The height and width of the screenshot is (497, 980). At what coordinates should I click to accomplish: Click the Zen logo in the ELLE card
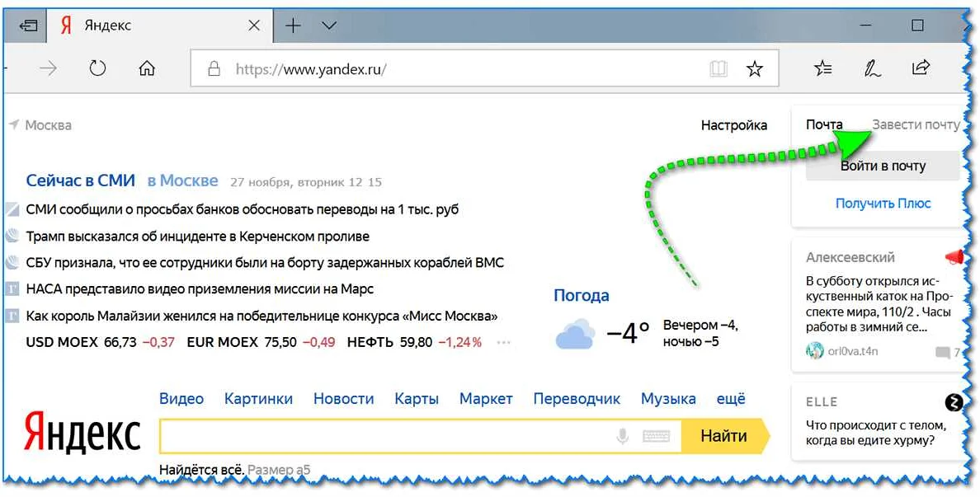[x=954, y=403]
